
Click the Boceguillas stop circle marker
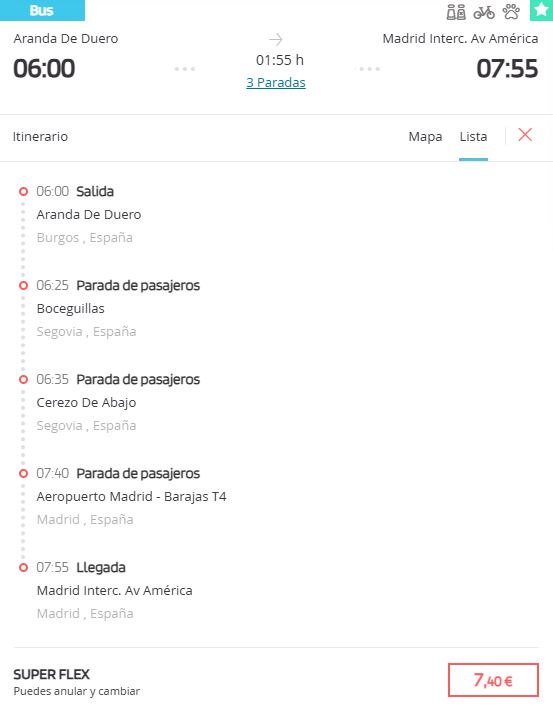point(23,285)
